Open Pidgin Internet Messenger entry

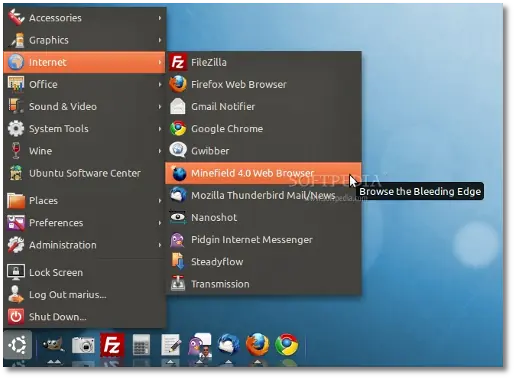point(263,240)
